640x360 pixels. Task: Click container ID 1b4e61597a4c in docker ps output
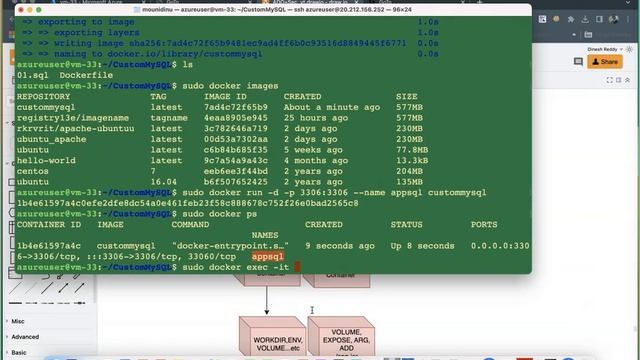click(49, 246)
